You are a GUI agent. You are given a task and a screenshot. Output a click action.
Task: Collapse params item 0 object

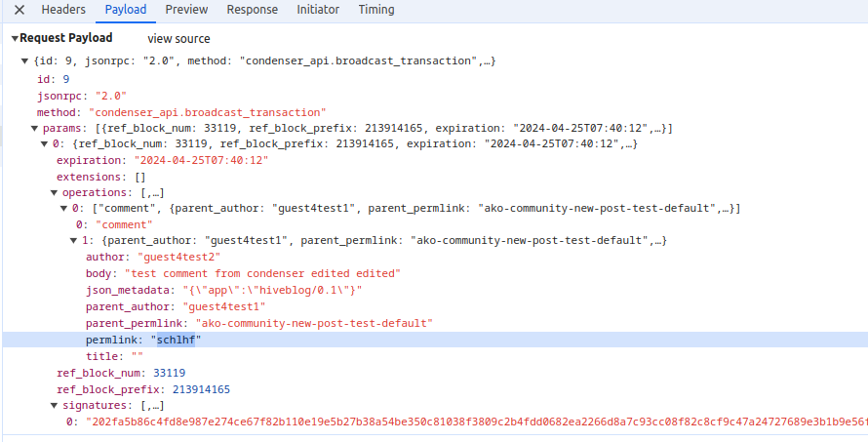click(x=45, y=144)
